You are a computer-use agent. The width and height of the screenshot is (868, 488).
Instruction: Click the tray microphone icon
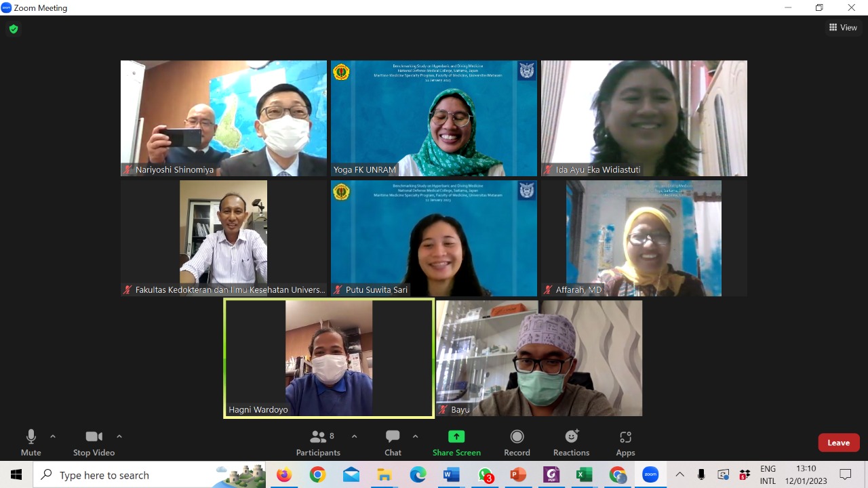[x=701, y=474]
